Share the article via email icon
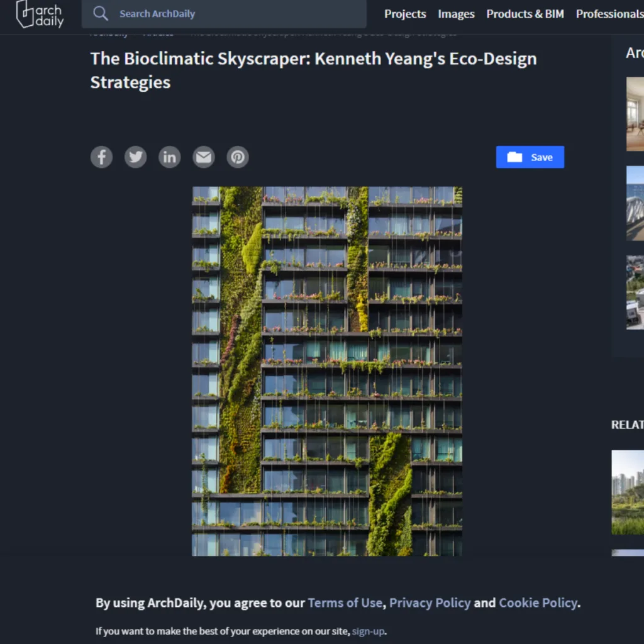Image resolution: width=644 pixels, height=644 pixels. 203,157
